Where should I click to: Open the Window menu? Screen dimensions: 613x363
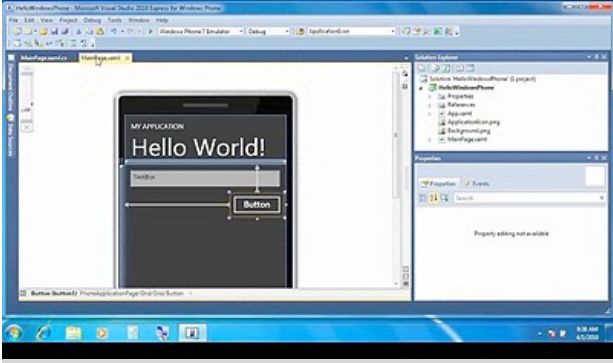(x=139, y=20)
